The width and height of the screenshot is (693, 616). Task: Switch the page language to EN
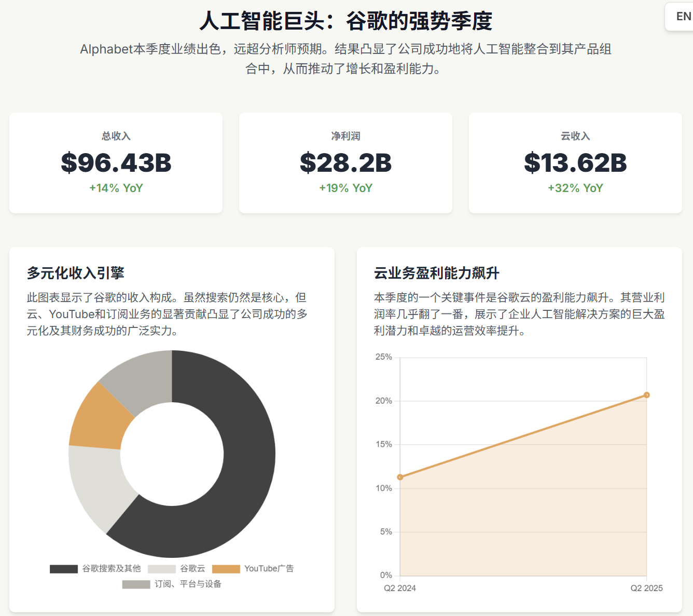[681, 16]
